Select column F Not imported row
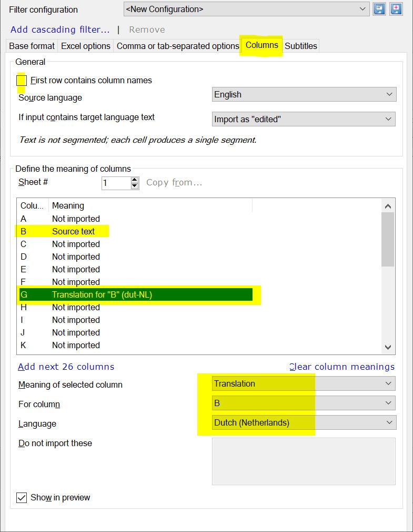Screen dimensions: 413x532 [x=136, y=282]
